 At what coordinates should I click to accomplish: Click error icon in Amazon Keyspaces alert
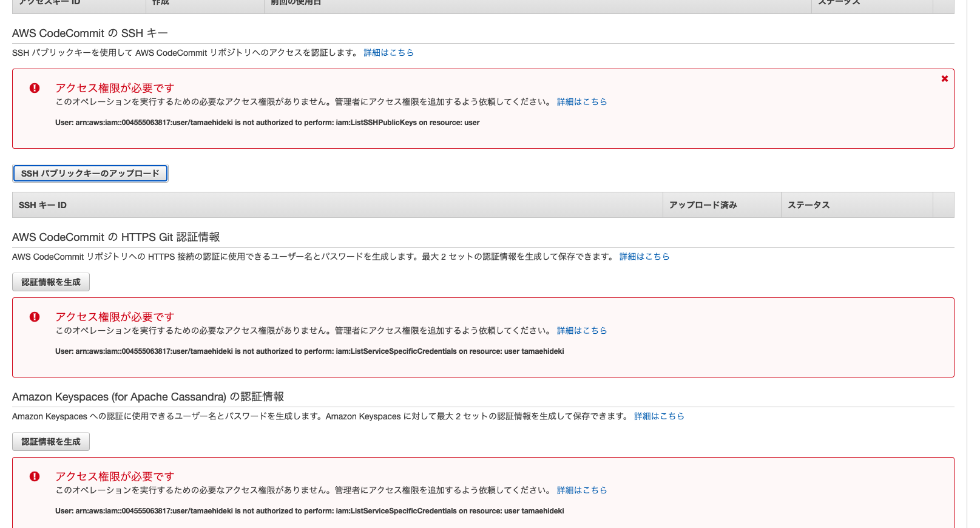[x=35, y=476]
